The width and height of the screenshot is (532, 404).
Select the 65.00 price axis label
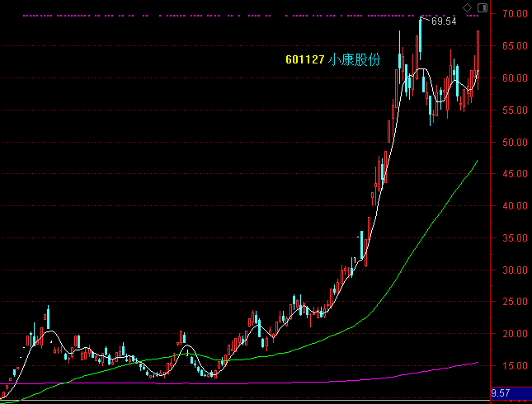515,46
